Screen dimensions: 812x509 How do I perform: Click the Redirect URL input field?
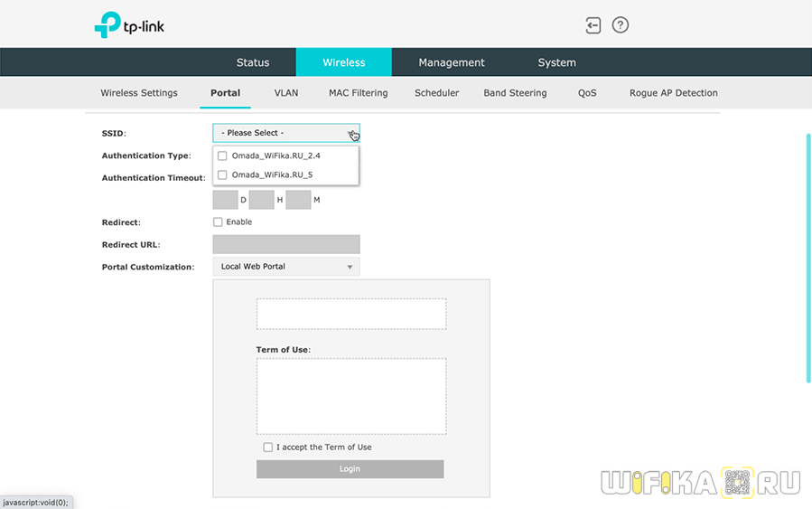click(285, 244)
